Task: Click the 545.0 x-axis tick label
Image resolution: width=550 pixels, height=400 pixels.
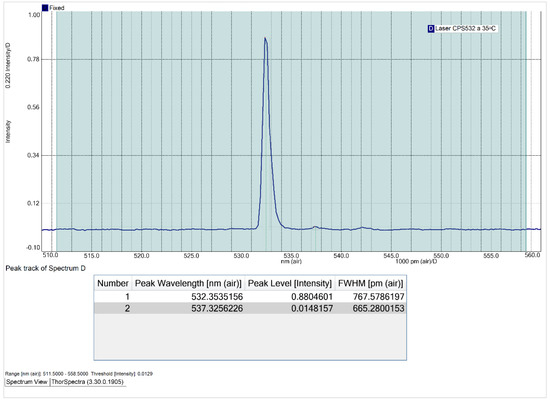Action: coord(391,256)
